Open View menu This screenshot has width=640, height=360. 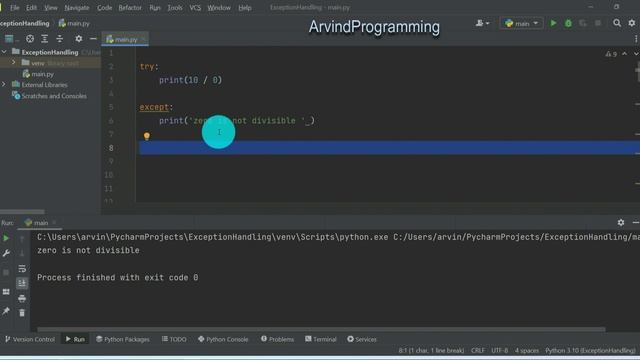[x=51, y=7]
